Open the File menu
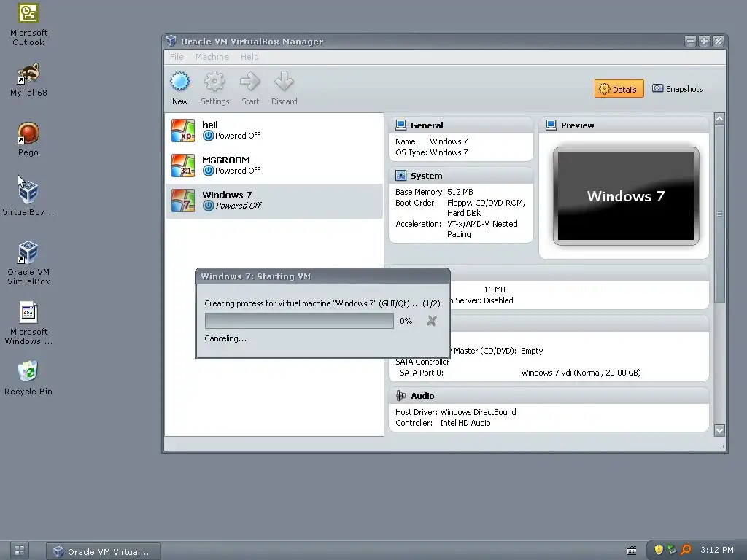747x560 pixels. pyautogui.click(x=177, y=57)
